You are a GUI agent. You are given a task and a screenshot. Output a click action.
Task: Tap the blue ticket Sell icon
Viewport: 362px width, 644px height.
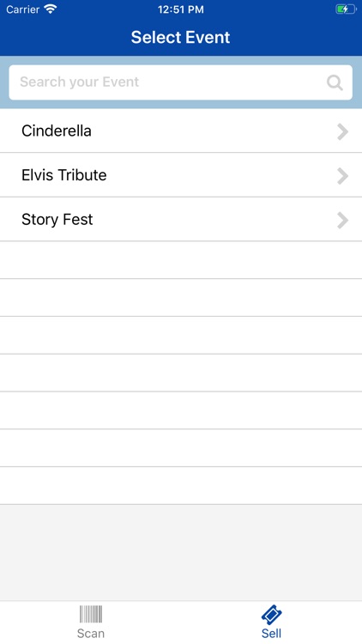click(x=272, y=615)
